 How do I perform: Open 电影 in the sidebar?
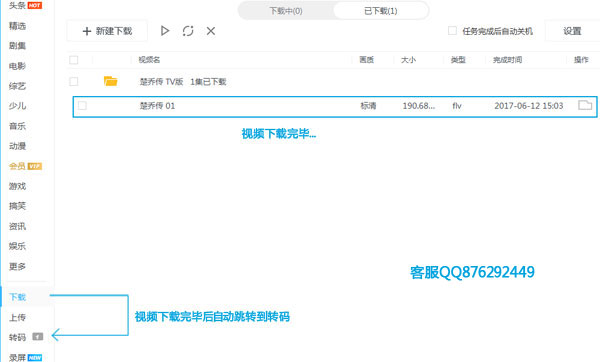coord(17,66)
